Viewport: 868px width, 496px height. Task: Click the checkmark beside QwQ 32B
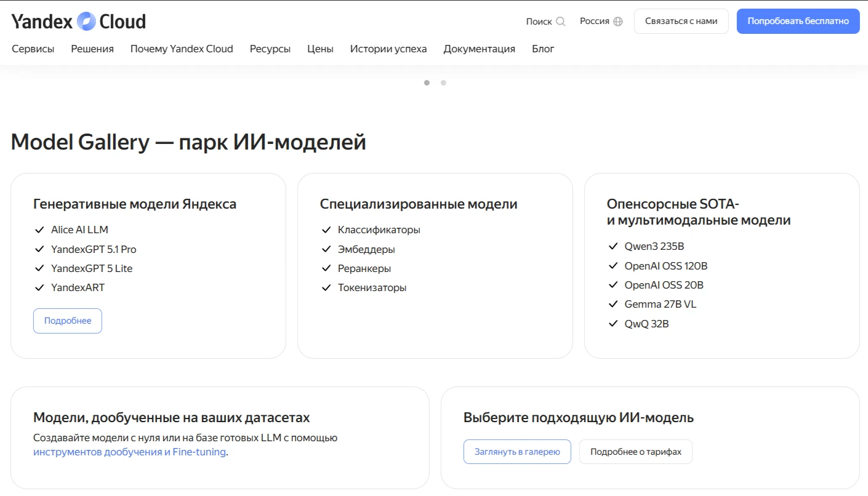(613, 323)
